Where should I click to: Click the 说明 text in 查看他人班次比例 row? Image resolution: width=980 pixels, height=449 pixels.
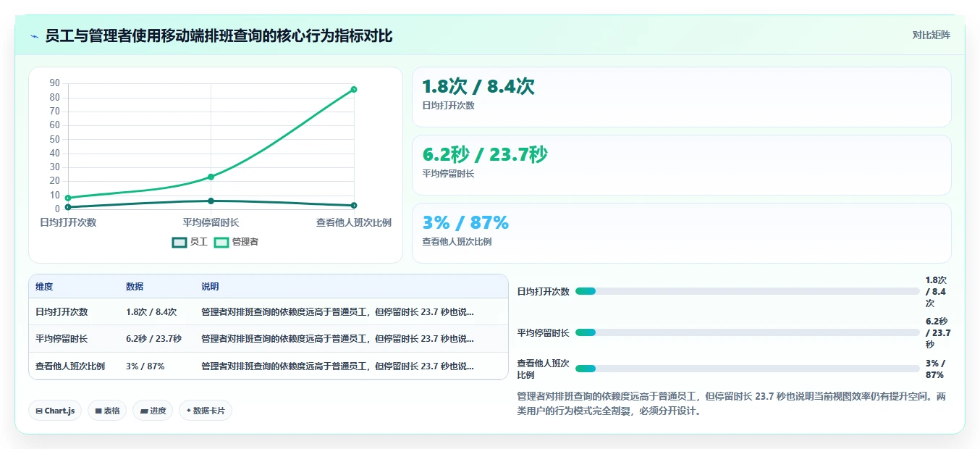pyautogui.click(x=337, y=366)
